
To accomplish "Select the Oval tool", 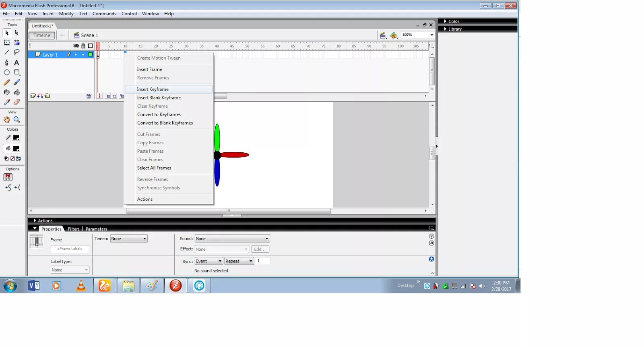I will click(7, 73).
